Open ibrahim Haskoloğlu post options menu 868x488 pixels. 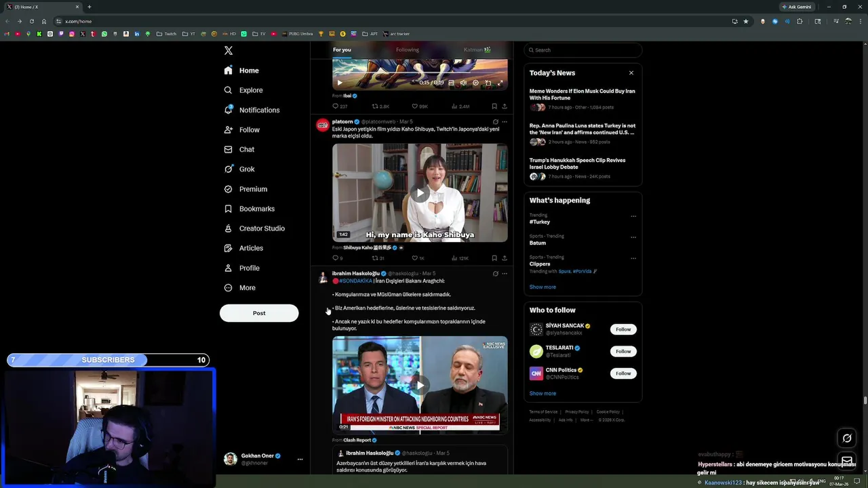pyautogui.click(x=504, y=274)
